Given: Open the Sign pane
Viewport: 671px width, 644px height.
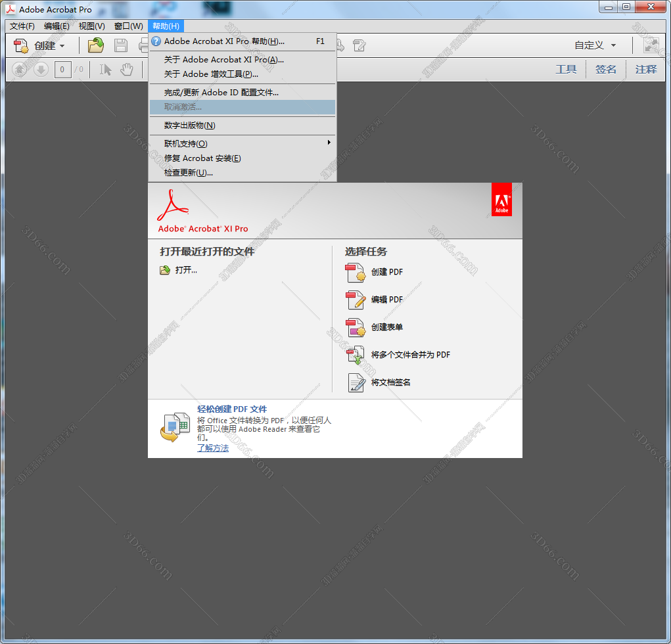Looking at the screenshot, I should tap(605, 69).
